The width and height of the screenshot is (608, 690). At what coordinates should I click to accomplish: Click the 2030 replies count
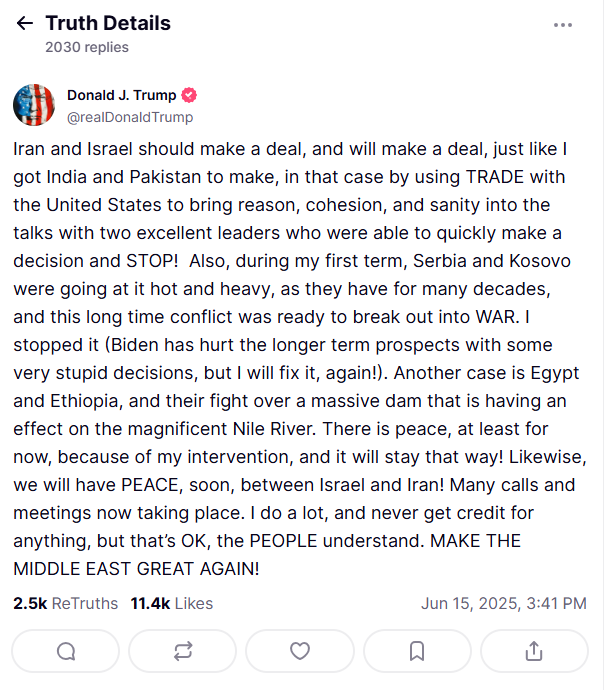coord(87,47)
